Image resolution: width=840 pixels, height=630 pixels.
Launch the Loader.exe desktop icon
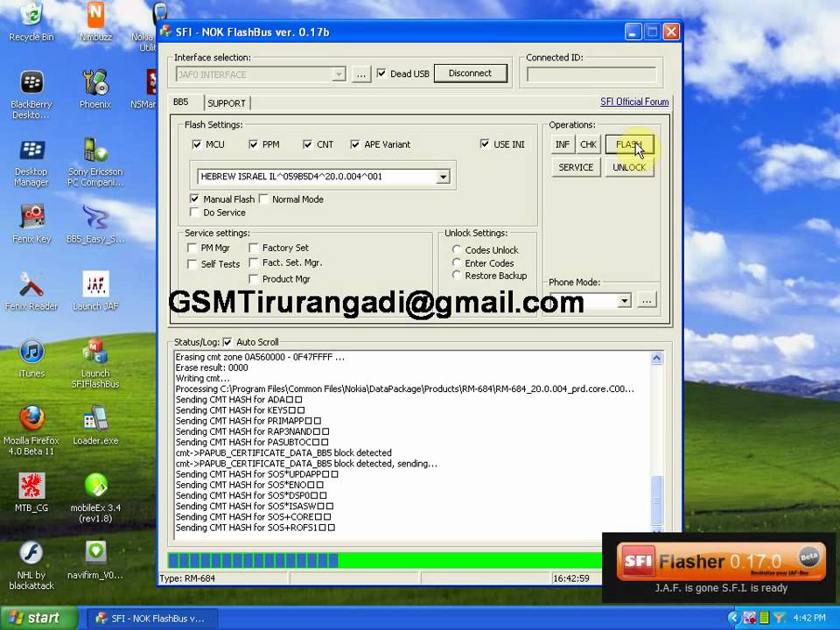coord(95,426)
